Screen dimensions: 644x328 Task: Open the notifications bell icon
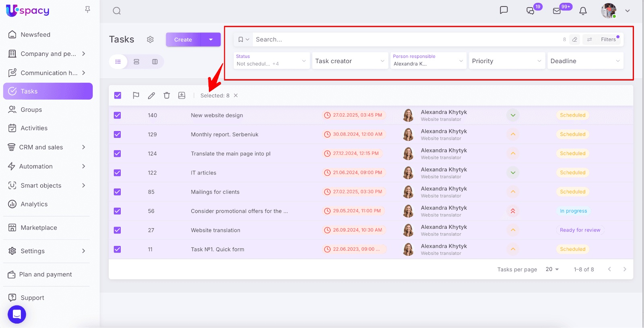(583, 11)
